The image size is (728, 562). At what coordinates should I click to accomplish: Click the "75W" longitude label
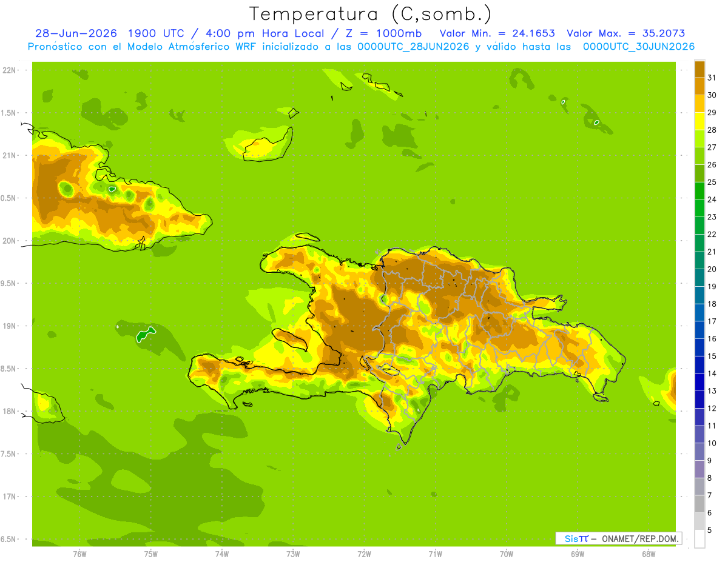151,554
